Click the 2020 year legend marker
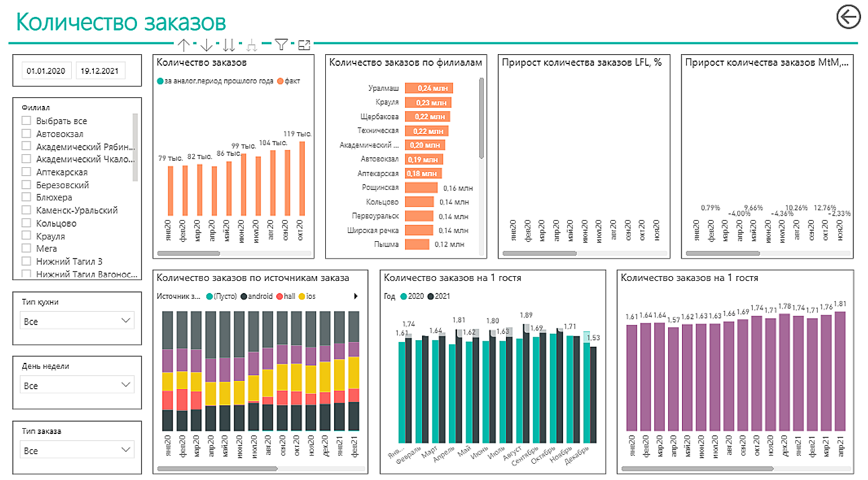The width and height of the screenshot is (868, 480). tap(403, 297)
